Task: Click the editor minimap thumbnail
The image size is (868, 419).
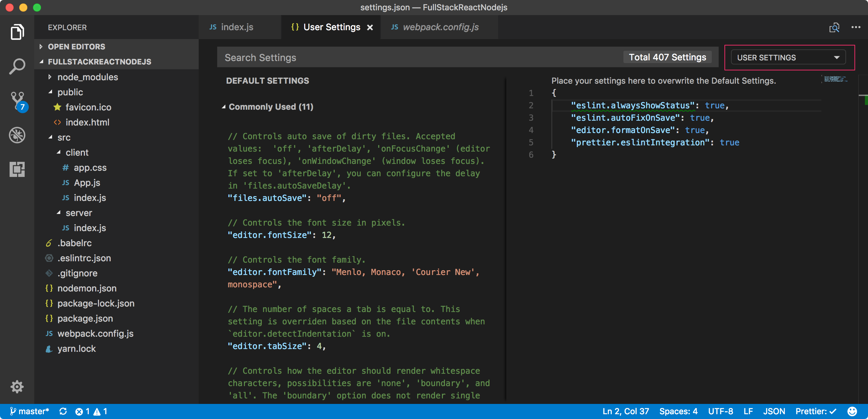Action: pyautogui.click(x=835, y=79)
